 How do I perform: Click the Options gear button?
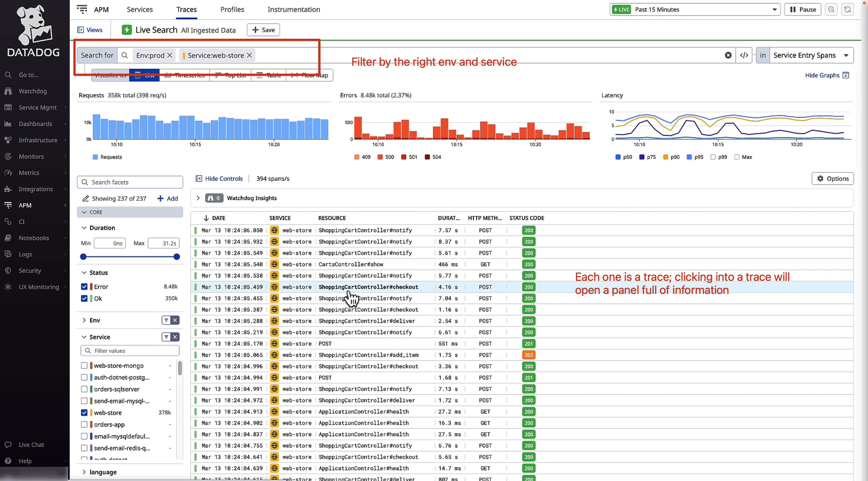tap(832, 178)
